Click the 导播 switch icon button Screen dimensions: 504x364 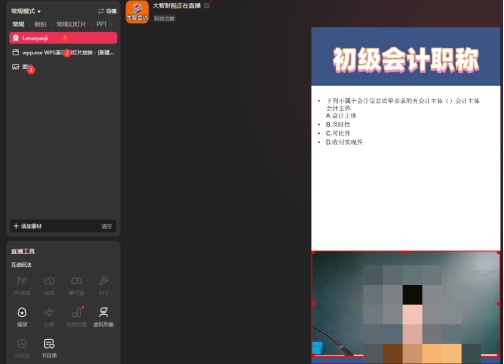point(107,11)
